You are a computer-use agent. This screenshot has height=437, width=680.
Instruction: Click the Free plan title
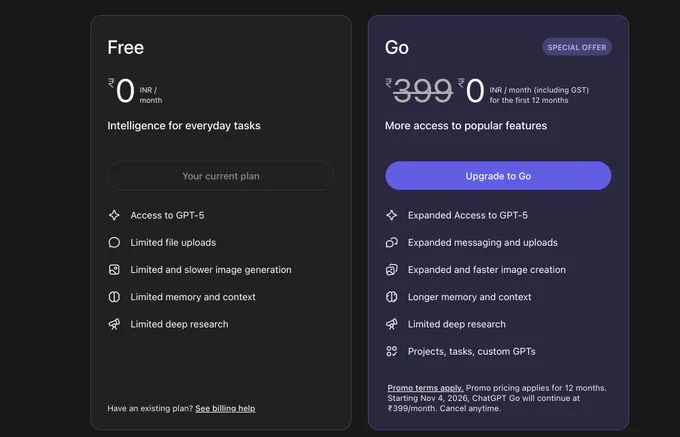(x=126, y=48)
